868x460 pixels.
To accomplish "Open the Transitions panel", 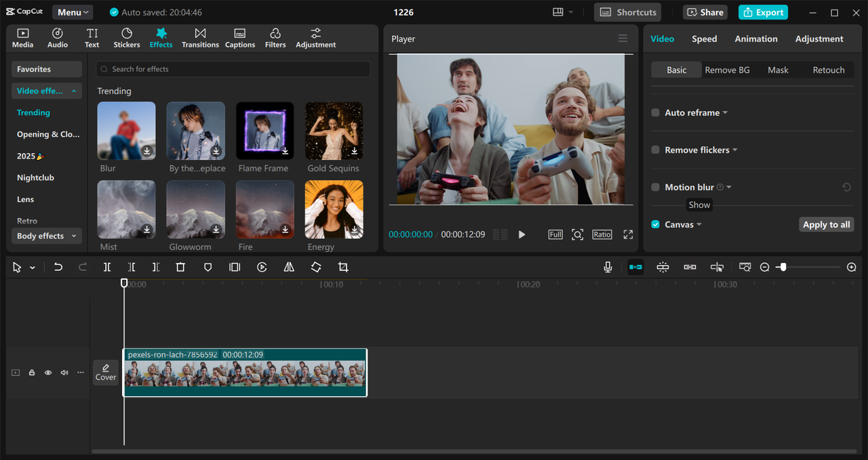I will tap(200, 38).
